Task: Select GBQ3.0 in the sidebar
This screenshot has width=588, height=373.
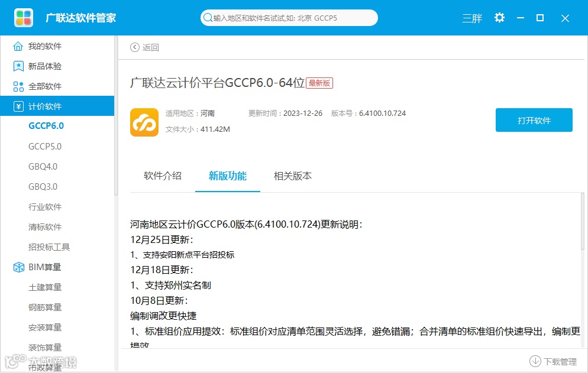Action: point(43,187)
